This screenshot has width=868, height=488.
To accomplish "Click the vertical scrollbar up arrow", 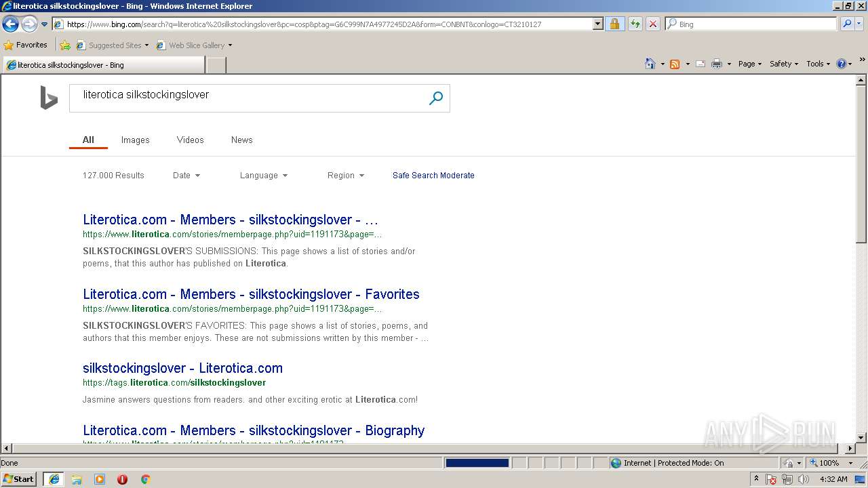I will tap(861, 79).
